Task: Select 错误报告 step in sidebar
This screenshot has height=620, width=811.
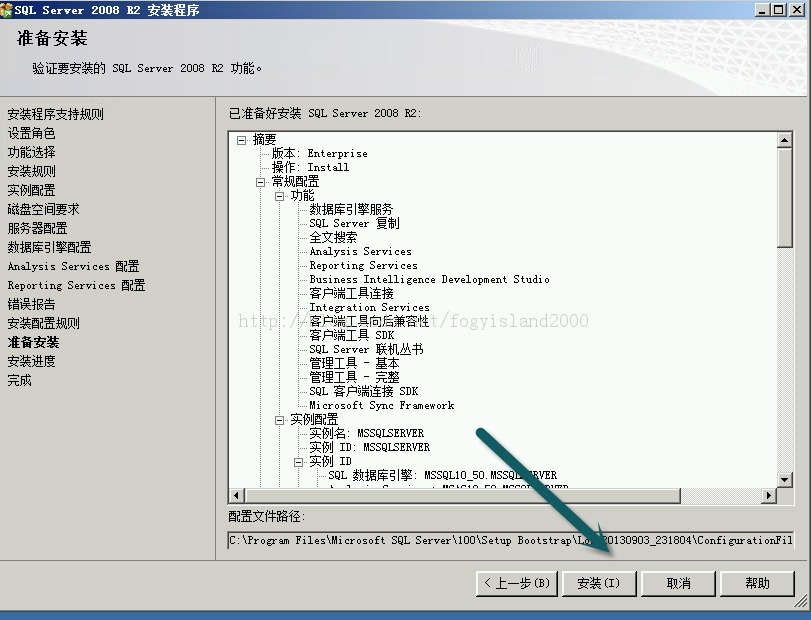Action: pyautogui.click(x=31, y=305)
